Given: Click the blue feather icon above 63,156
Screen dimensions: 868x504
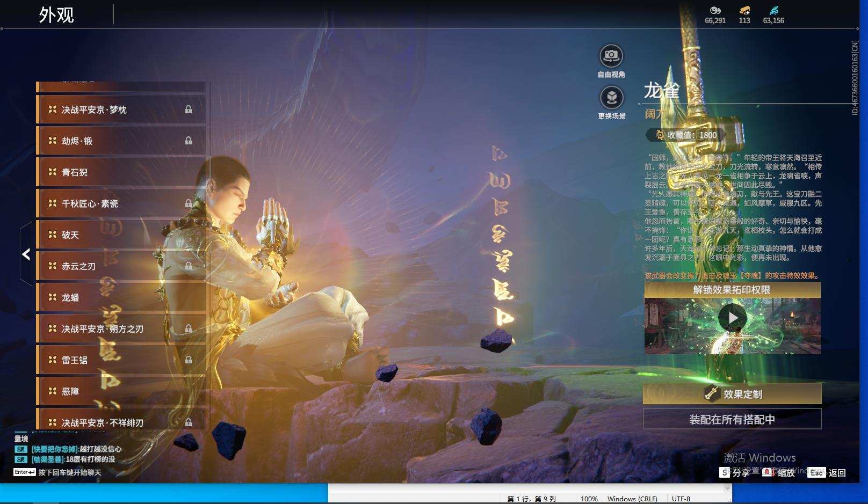Looking at the screenshot, I should (x=773, y=10).
